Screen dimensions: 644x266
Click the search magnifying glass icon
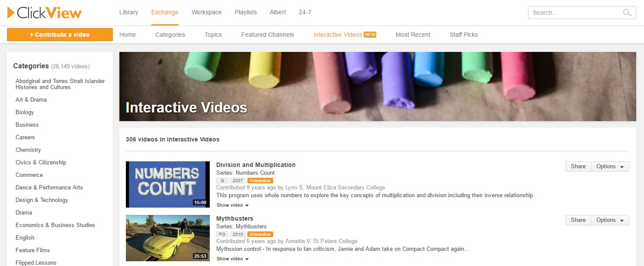point(626,13)
